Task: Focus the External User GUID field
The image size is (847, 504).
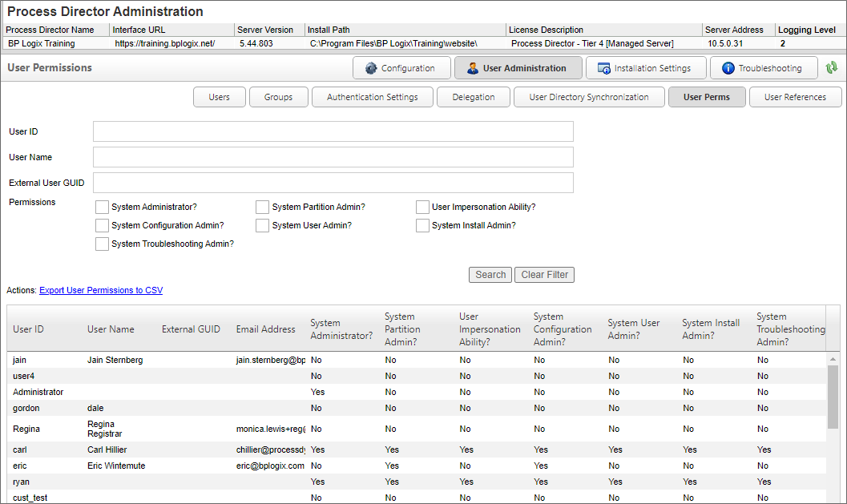Action: pyautogui.click(x=333, y=183)
